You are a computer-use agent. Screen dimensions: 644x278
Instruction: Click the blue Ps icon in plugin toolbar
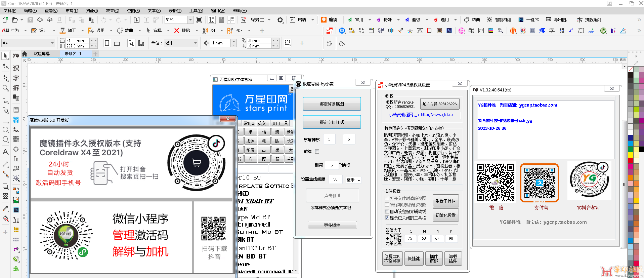[449, 31]
